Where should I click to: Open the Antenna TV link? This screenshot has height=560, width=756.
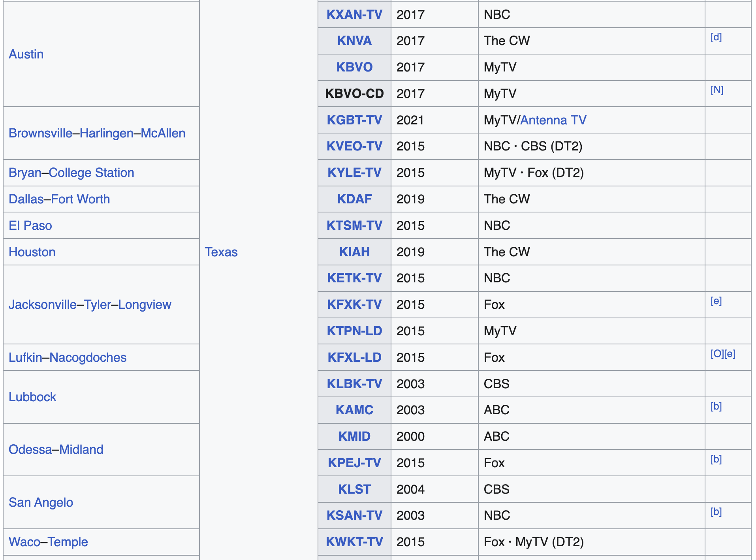(x=553, y=120)
